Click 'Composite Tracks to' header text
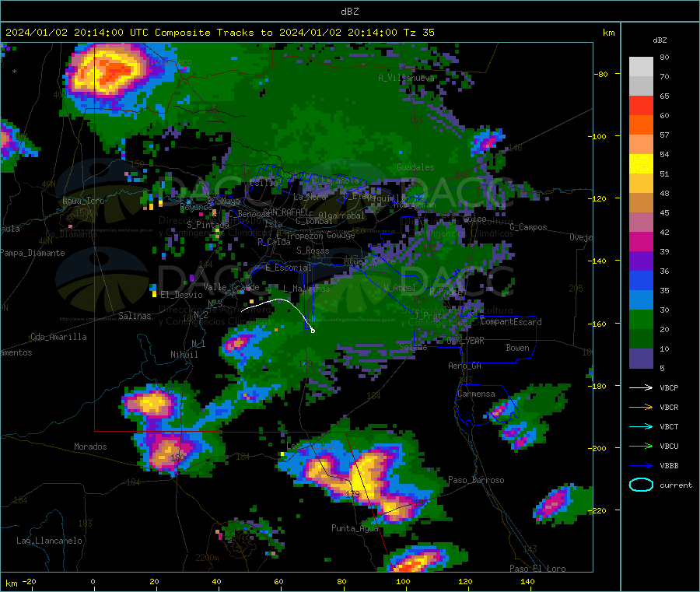 tap(213, 32)
